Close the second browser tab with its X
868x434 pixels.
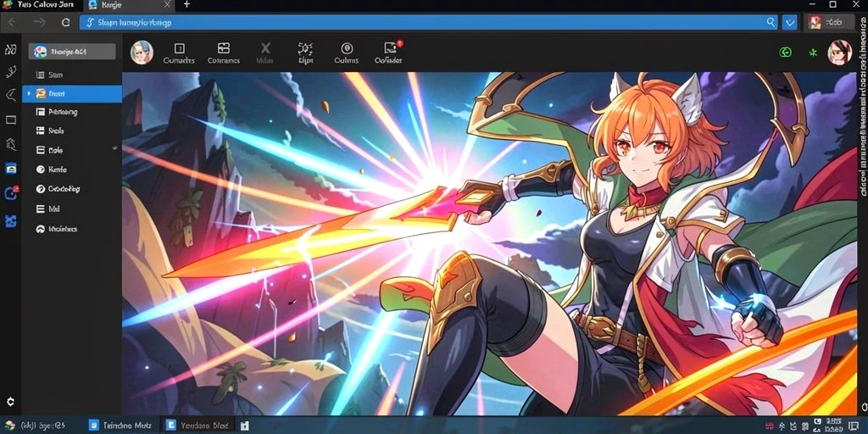pyautogui.click(x=168, y=4)
